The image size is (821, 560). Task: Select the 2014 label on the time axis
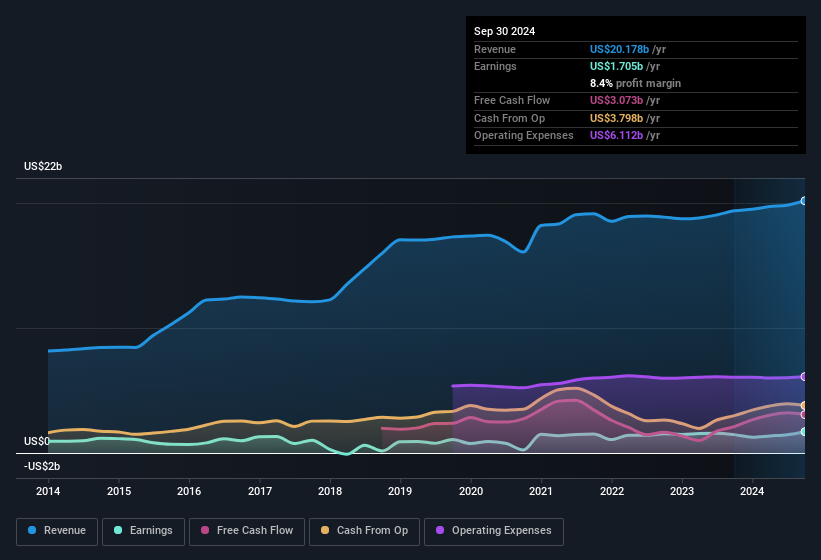tap(48, 491)
